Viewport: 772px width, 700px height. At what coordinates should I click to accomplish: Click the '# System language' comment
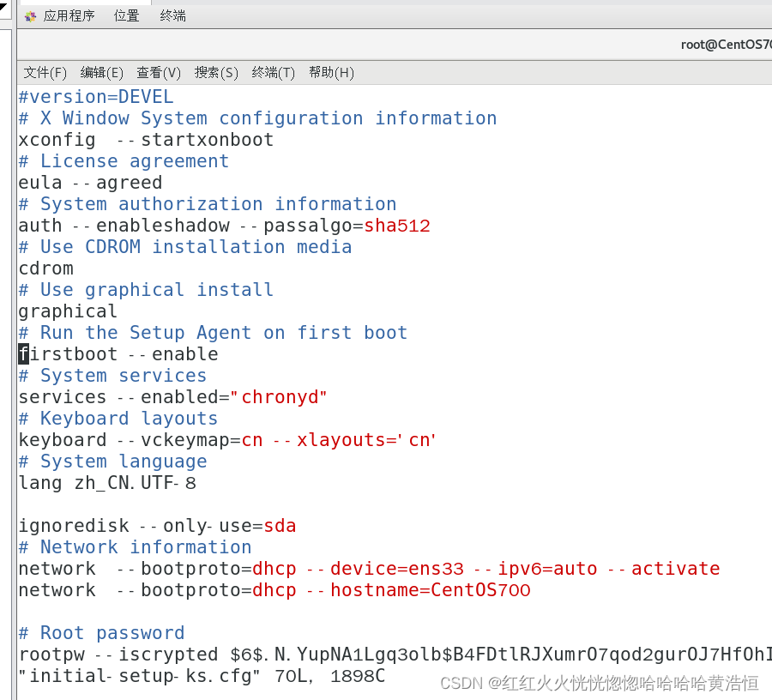click(x=112, y=462)
